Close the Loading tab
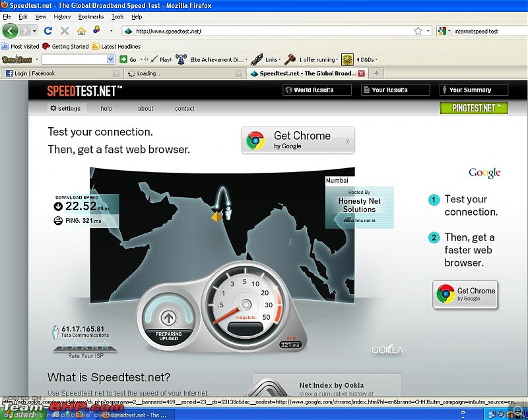528x420 pixels. (238, 73)
